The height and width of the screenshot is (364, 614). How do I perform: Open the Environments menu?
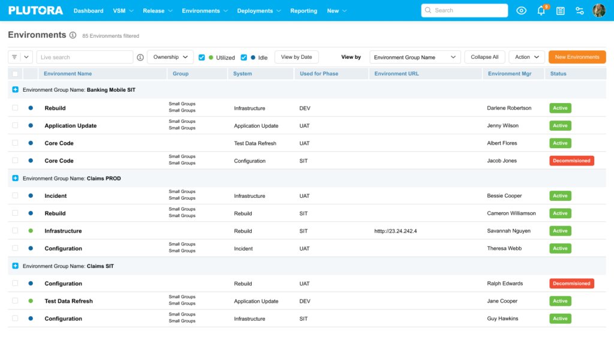[x=204, y=11]
